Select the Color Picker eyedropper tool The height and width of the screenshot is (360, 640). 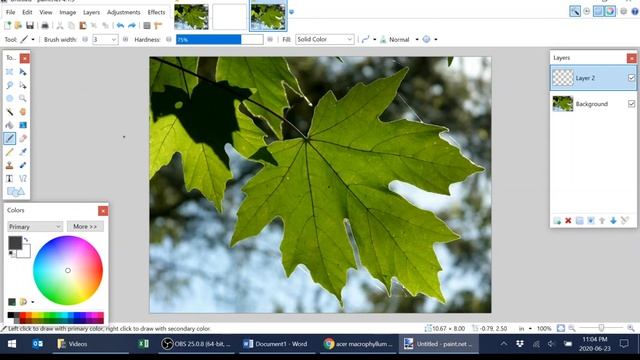[23, 152]
